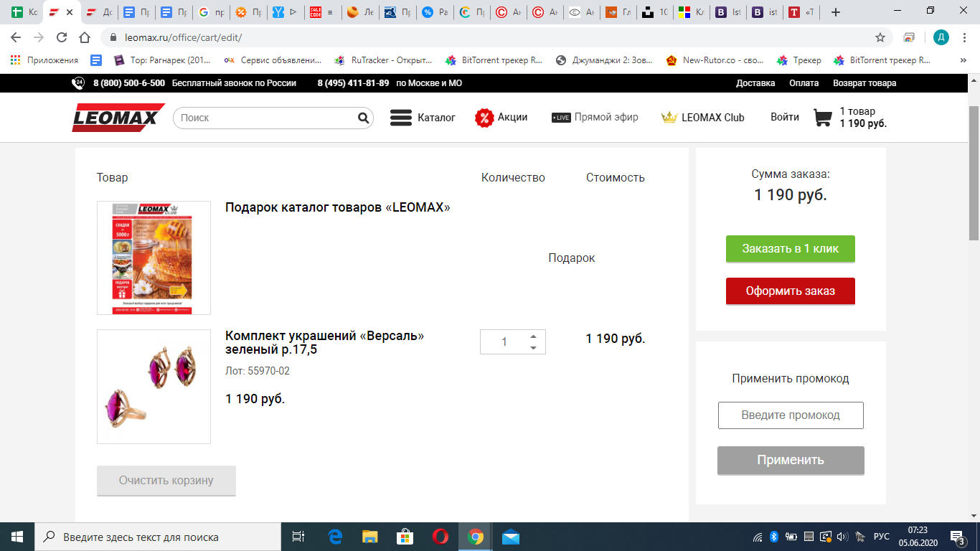Open the New-Rutor.co bookmark
The width and height of the screenshot is (980, 551).
(715, 60)
